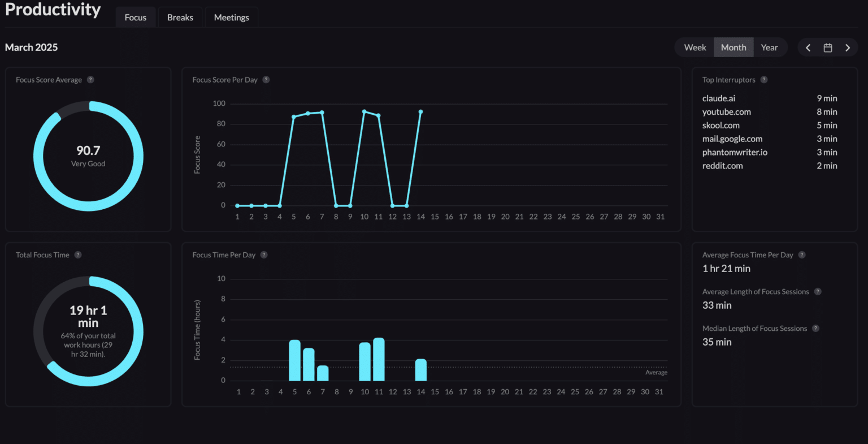This screenshot has height=444, width=868.
Task: Open help icon beside Median Length of Focus Sessions
Action: (x=815, y=329)
